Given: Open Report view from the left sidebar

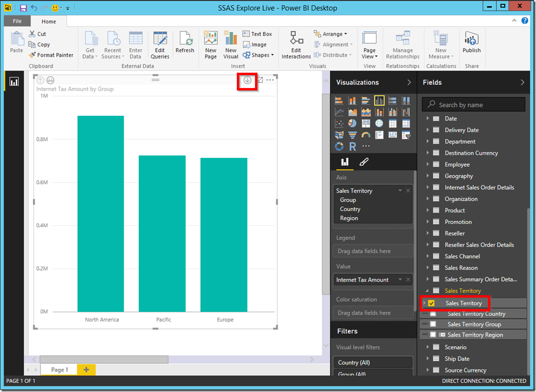Looking at the screenshot, I should (x=14, y=81).
